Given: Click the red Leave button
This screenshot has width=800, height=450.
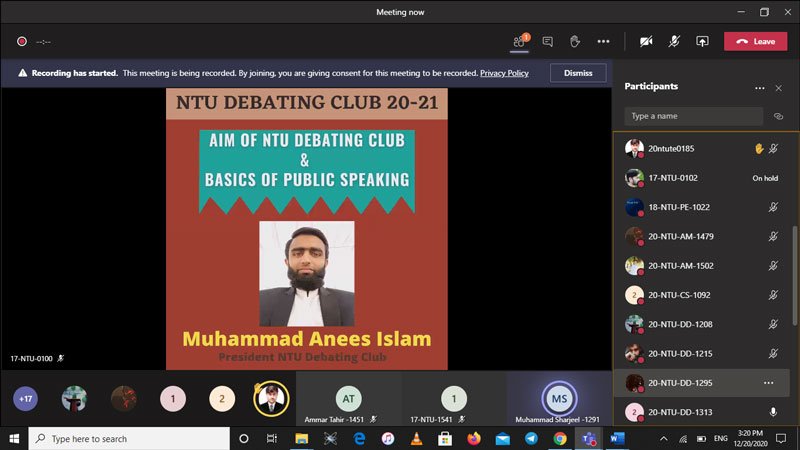Looking at the screenshot, I should tap(755, 41).
